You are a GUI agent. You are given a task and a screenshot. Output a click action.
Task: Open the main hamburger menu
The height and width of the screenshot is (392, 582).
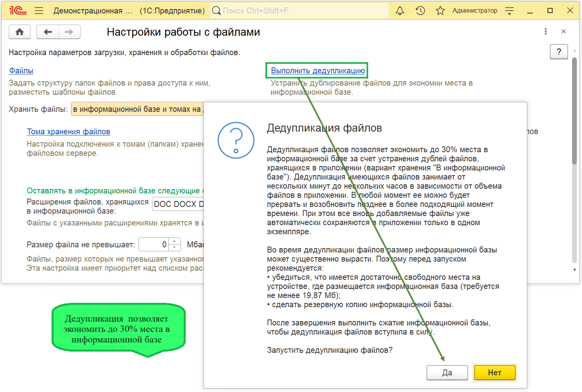39,11
